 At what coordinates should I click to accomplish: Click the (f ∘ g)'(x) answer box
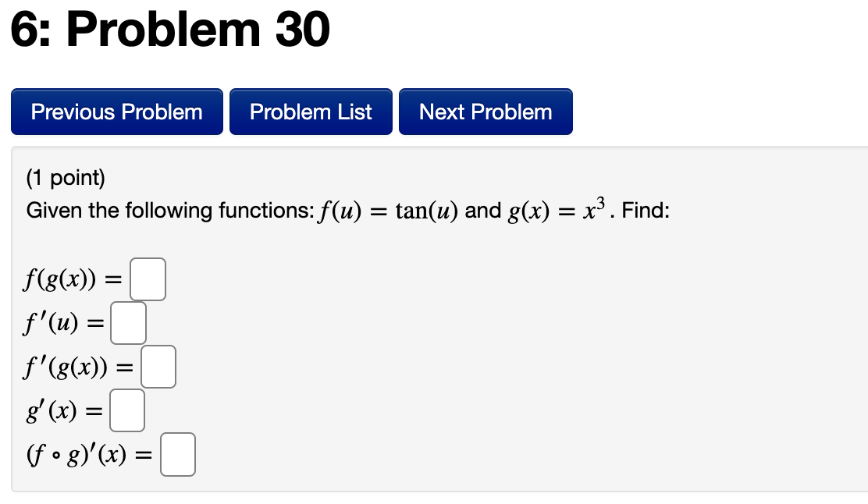(177, 454)
